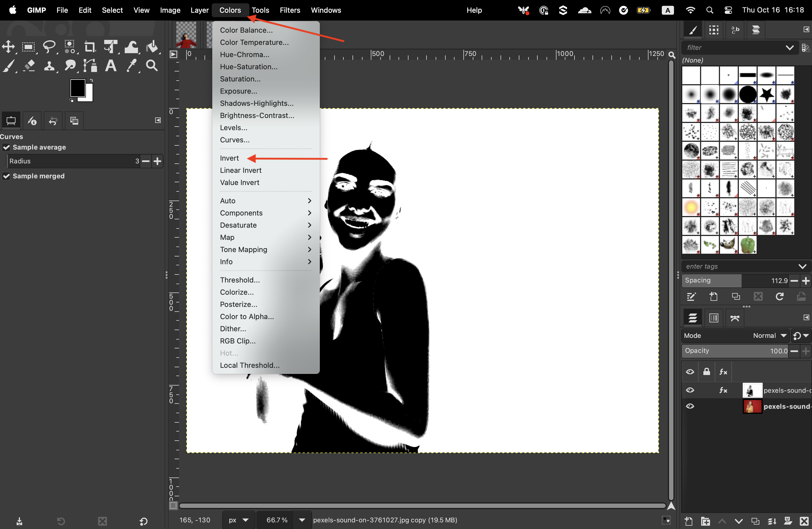This screenshot has height=529, width=812.
Task: Click Color to Alpha... entry
Action: (247, 317)
